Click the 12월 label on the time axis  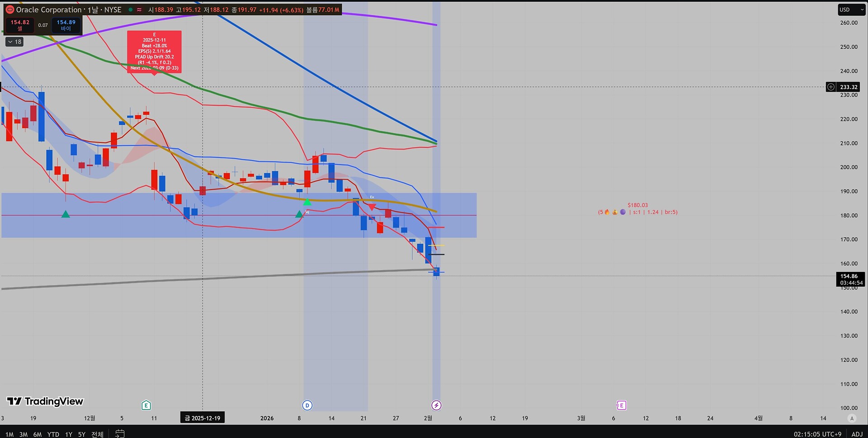tap(90, 418)
